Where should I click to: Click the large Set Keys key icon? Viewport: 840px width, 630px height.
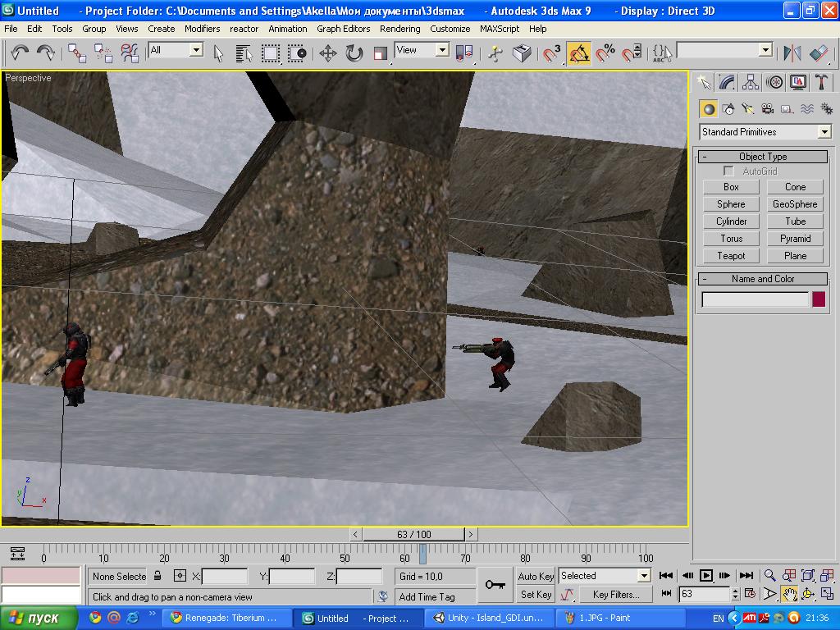pyautogui.click(x=495, y=584)
